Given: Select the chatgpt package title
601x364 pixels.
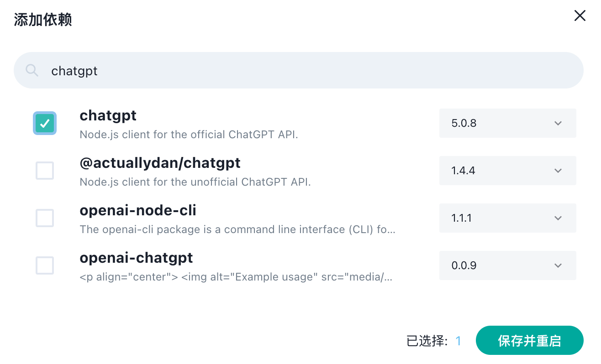Looking at the screenshot, I should 108,116.
